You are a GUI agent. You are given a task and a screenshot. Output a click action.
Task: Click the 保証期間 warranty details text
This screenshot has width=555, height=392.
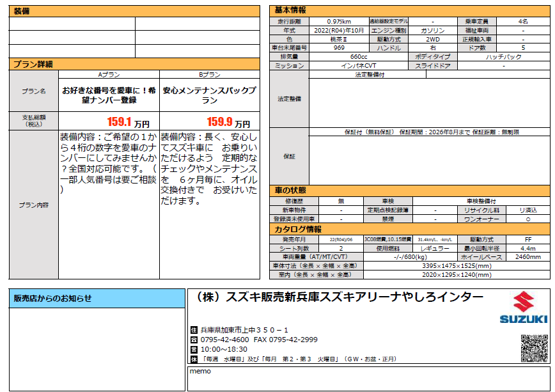(431, 132)
